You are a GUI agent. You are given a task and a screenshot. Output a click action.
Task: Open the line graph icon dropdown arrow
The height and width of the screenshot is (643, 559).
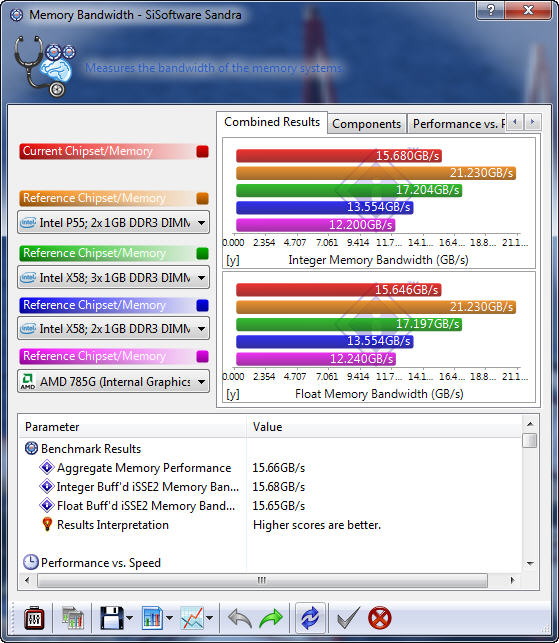coord(209,618)
